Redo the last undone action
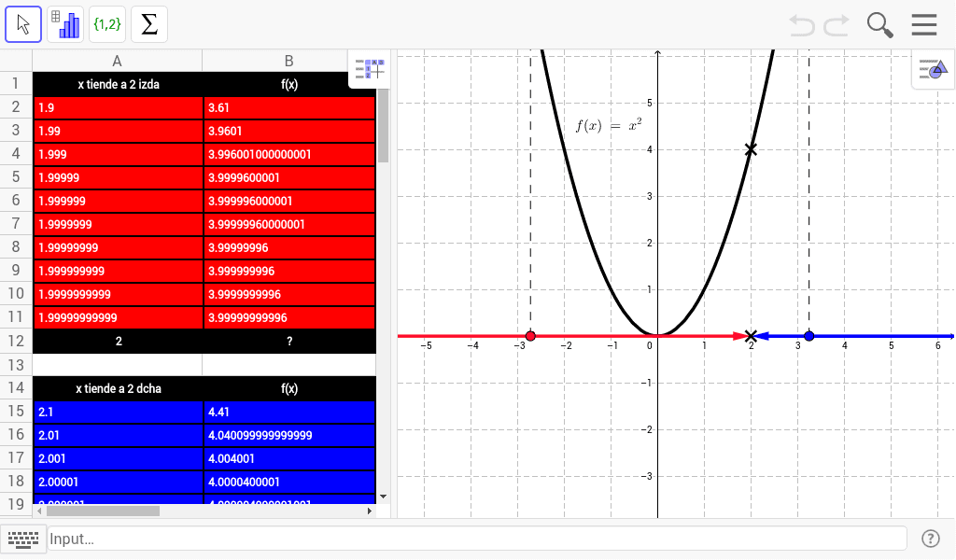This screenshot has height=560, width=956. [x=836, y=25]
